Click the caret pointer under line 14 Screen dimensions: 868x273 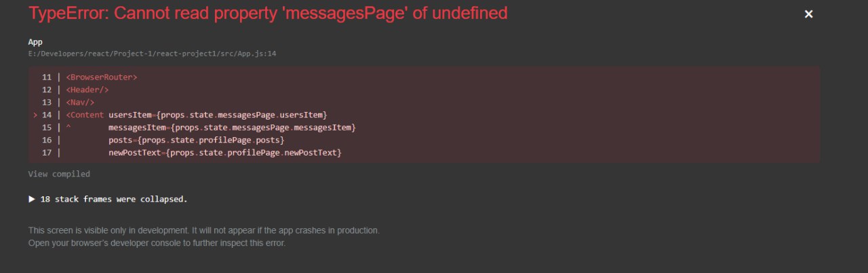(68, 128)
